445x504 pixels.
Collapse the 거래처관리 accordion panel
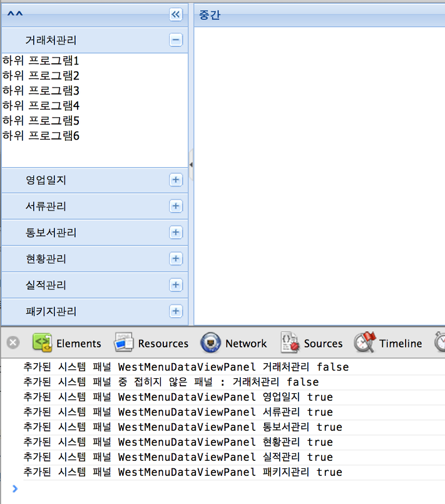pyautogui.click(x=176, y=40)
